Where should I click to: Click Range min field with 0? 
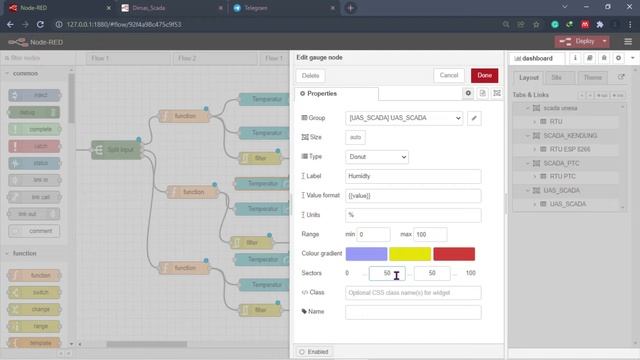coord(373,235)
